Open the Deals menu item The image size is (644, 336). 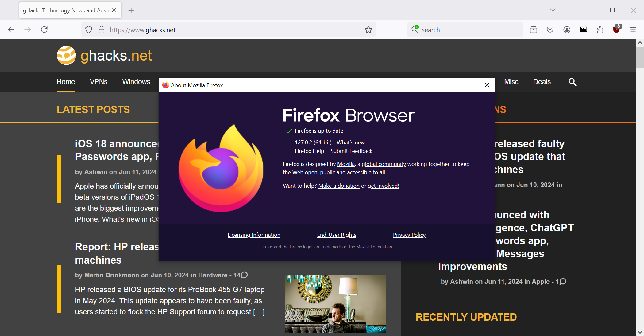click(542, 82)
